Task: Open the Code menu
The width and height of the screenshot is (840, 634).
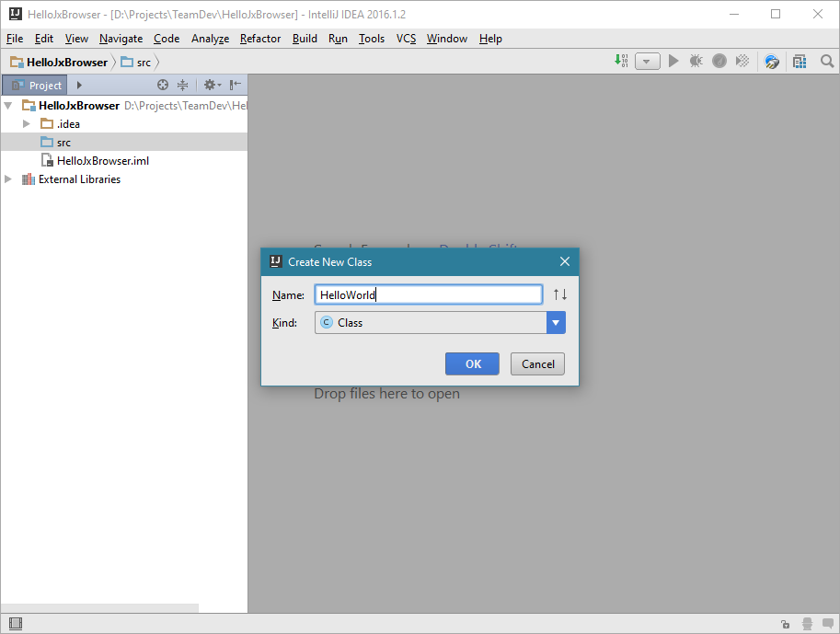Action: point(167,39)
